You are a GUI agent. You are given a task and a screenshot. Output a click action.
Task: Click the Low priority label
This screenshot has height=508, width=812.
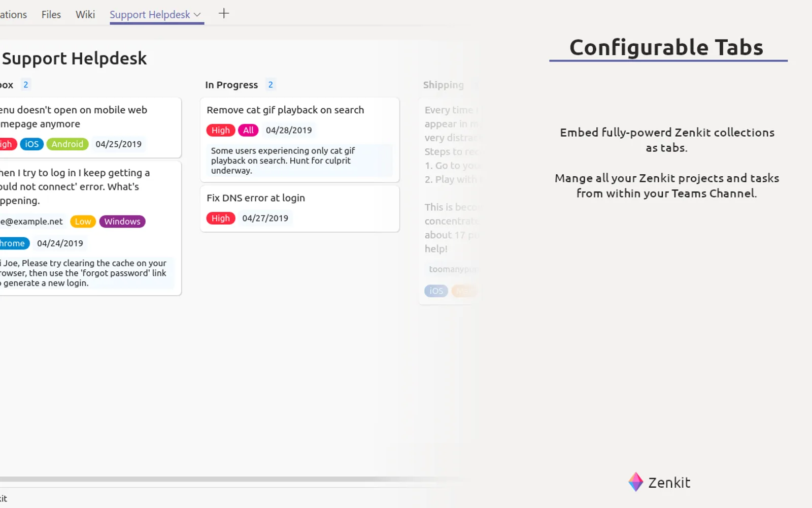pos(83,221)
